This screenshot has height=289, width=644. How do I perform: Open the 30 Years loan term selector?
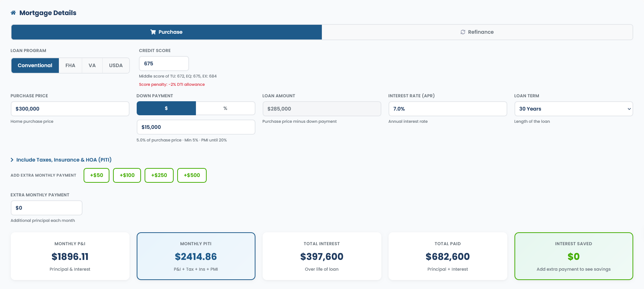pos(573,108)
